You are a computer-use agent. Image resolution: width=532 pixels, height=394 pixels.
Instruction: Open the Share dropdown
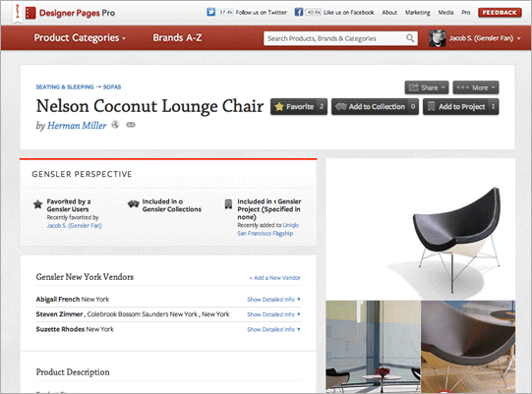[x=427, y=87]
